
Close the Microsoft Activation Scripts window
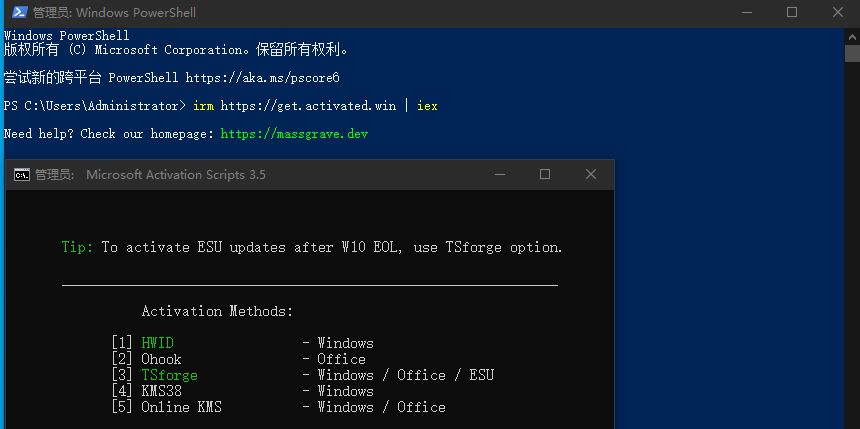(x=591, y=174)
